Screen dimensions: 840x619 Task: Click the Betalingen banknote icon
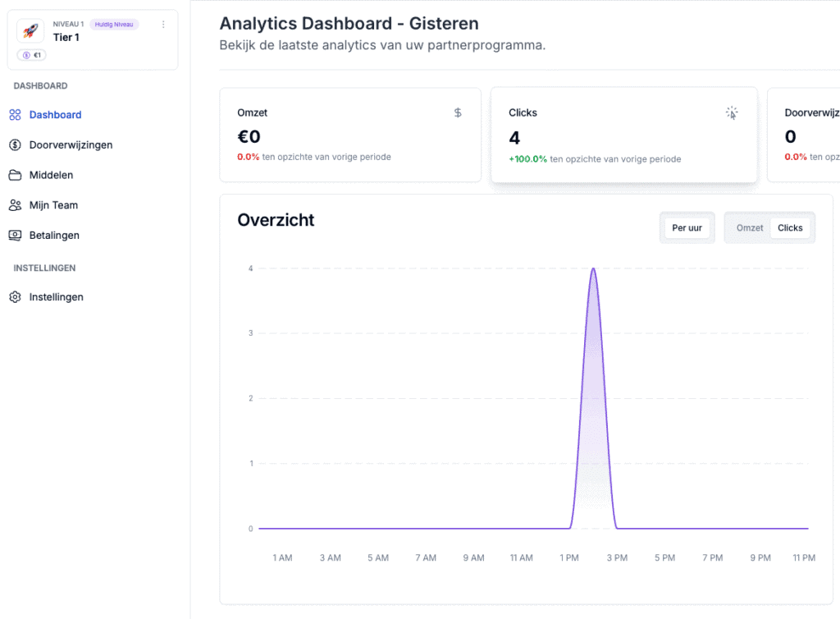[x=15, y=236]
